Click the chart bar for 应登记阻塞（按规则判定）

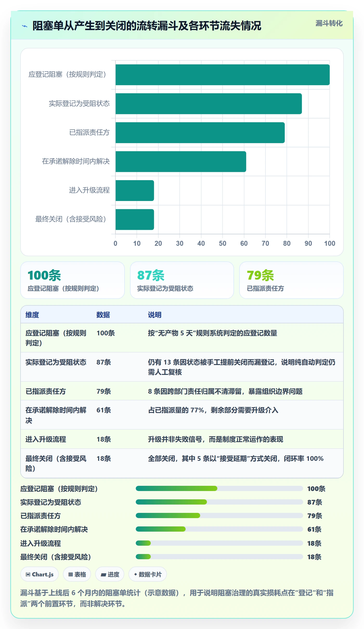coord(223,75)
